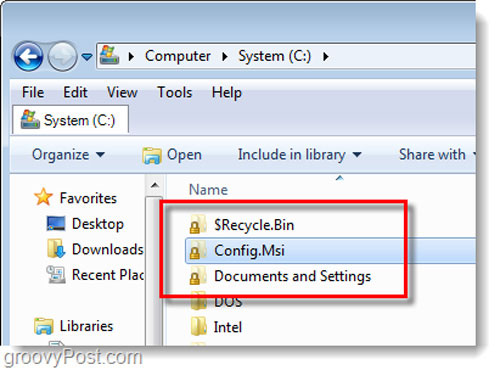Image resolution: width=500 pixels, height=370 pixels.
Task: Click the Open toolbar button
Action: (172, 155)
